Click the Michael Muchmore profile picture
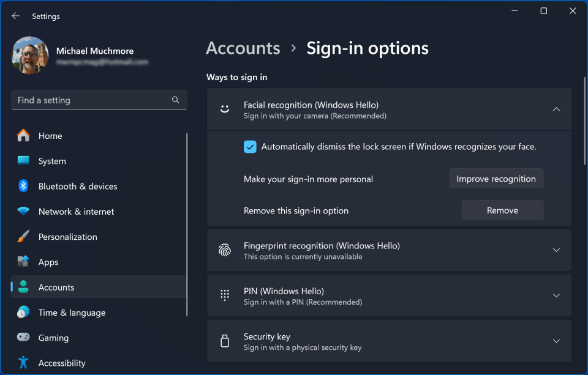 click(30, 56)
